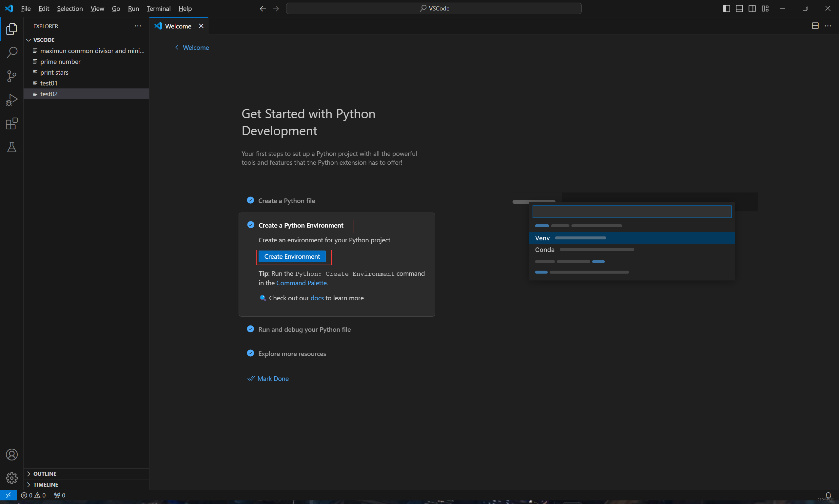Open Run and Debug view
Viewport: 839px width, 504px height.
point(11,100)
